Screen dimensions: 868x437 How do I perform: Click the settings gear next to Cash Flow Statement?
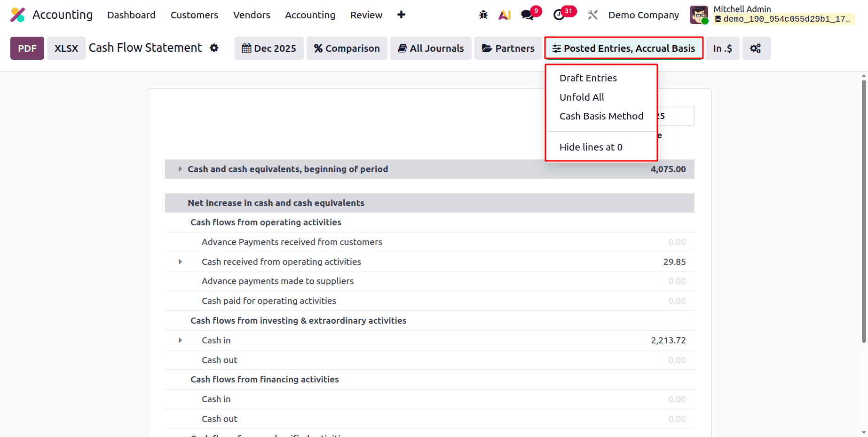pos(214,48)
